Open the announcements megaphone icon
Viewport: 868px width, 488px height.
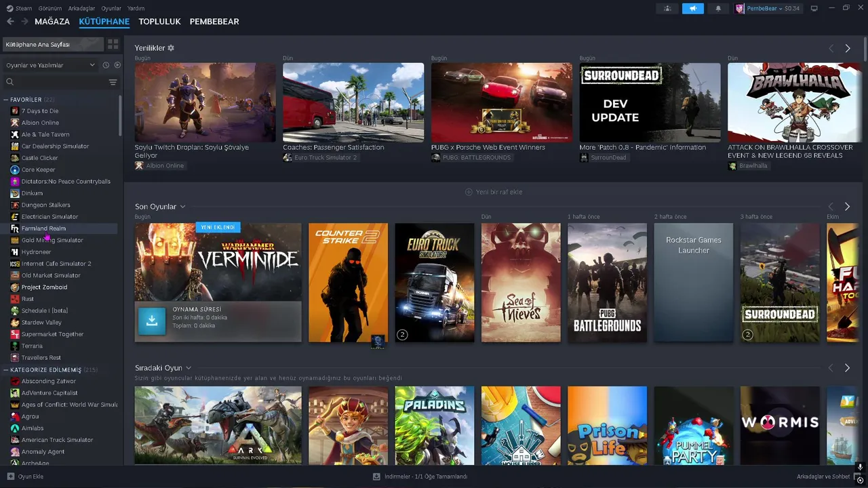coord(692,8)
